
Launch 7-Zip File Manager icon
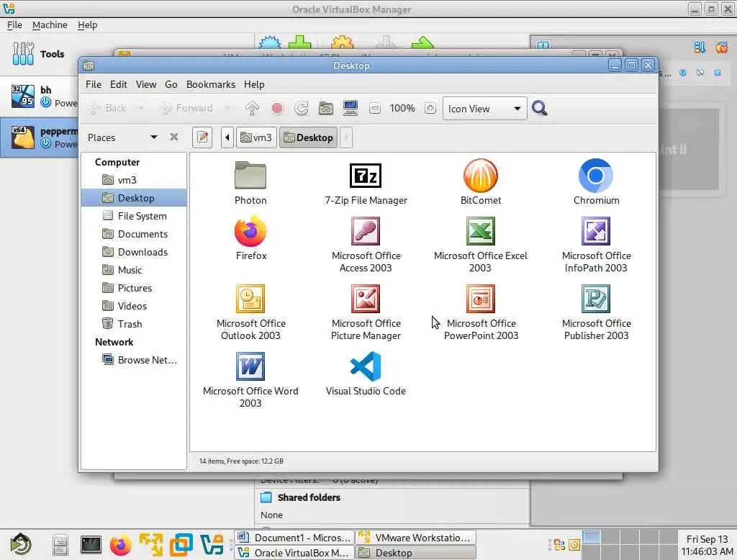tap(365, 176)
